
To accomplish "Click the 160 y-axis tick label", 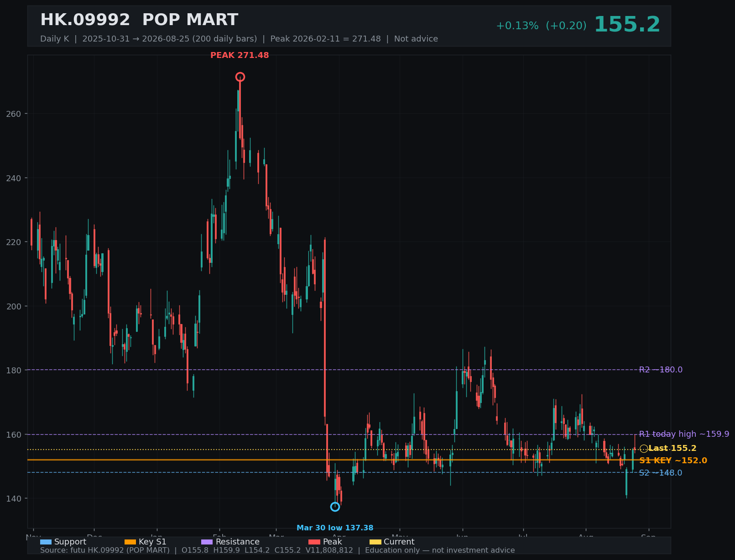I will [x=14, y=434].
